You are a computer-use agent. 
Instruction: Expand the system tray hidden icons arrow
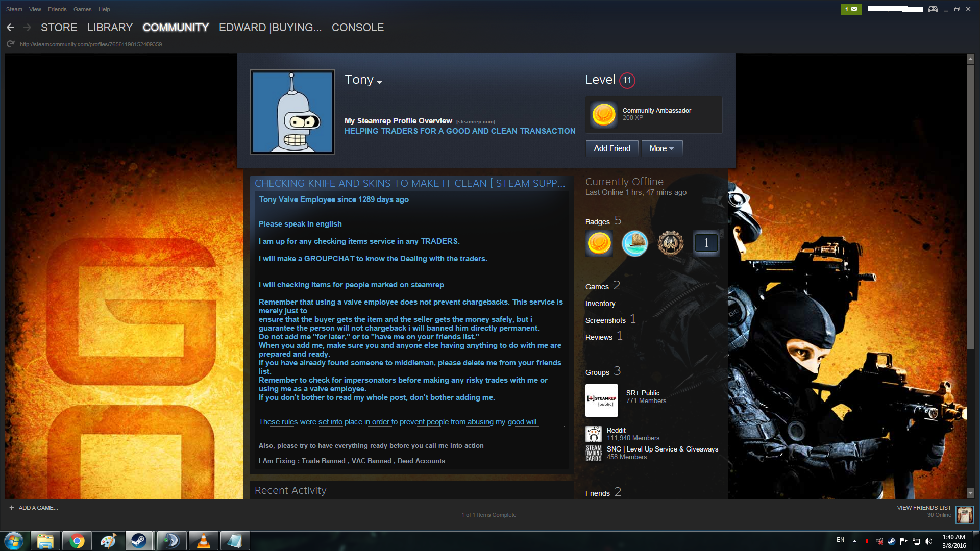click(x=854, y=541)
